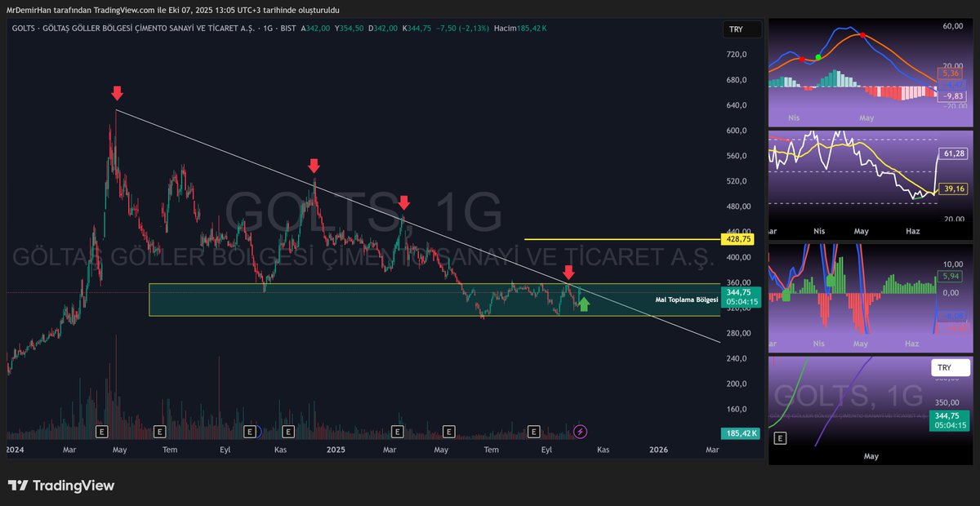Click the Y354,50 high value in the header
Screen dimensions: 980x506
coord(349,28)
